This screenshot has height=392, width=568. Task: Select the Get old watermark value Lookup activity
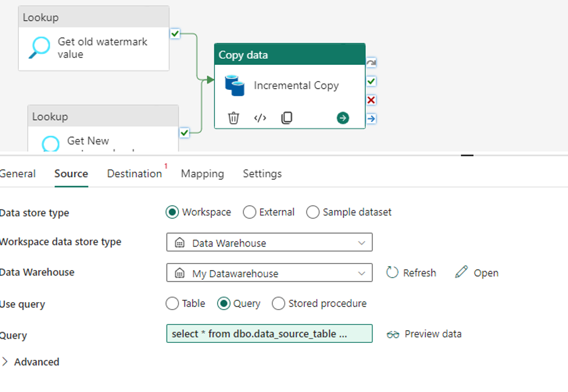(94, 38)
